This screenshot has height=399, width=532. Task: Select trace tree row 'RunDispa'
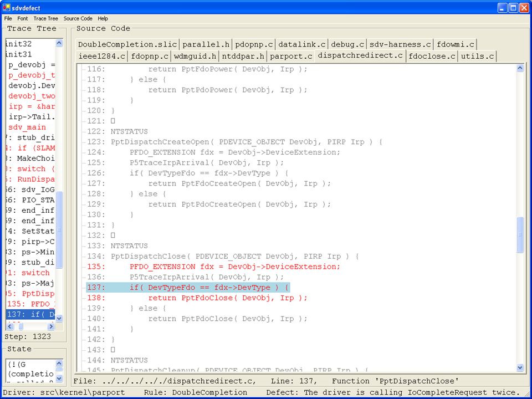(x=30, y=179)
